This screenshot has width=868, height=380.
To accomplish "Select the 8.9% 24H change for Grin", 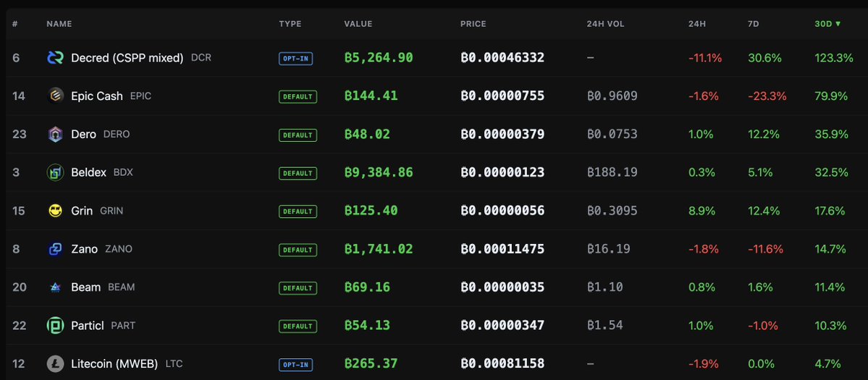I will click(702, 211).
